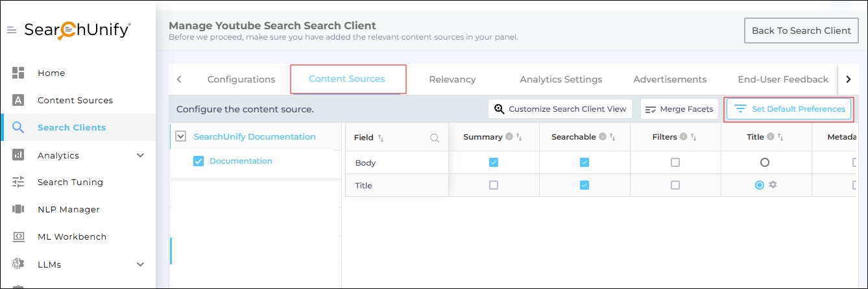The height and width of the screenshot is (289, 868).
Task: Open ML Workbench in sidebar
Action: click(x=71, y=236)
